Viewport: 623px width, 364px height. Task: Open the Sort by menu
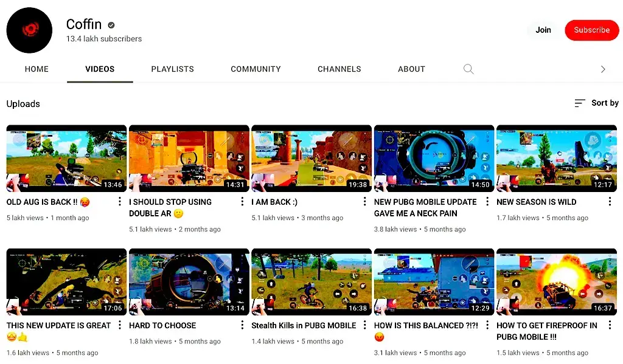[596, 103]
